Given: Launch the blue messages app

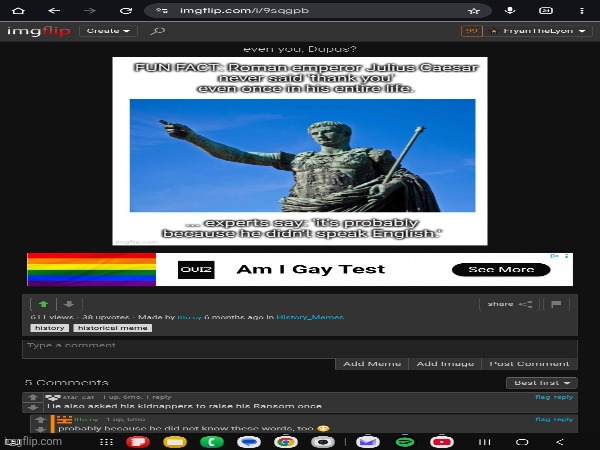Looking at the screenshot, I should point(249,442).
